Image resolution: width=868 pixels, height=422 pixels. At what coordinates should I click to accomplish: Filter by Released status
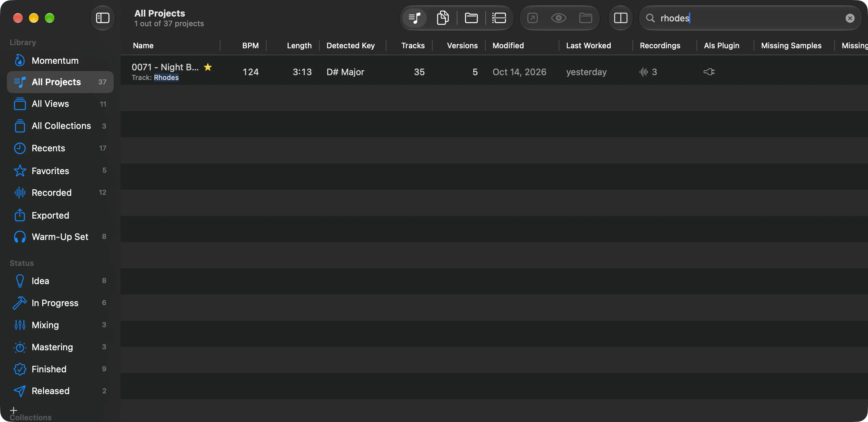tap(60, 391)
